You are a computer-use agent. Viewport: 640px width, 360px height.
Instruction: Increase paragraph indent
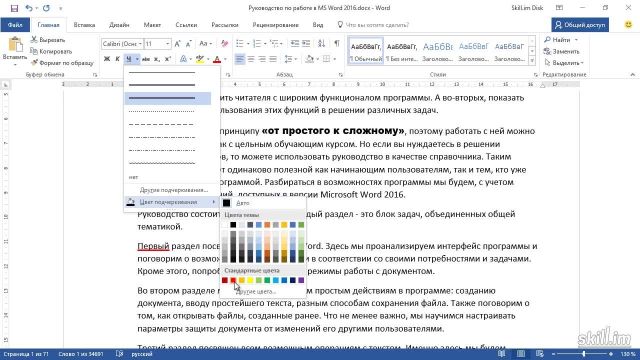306,44
